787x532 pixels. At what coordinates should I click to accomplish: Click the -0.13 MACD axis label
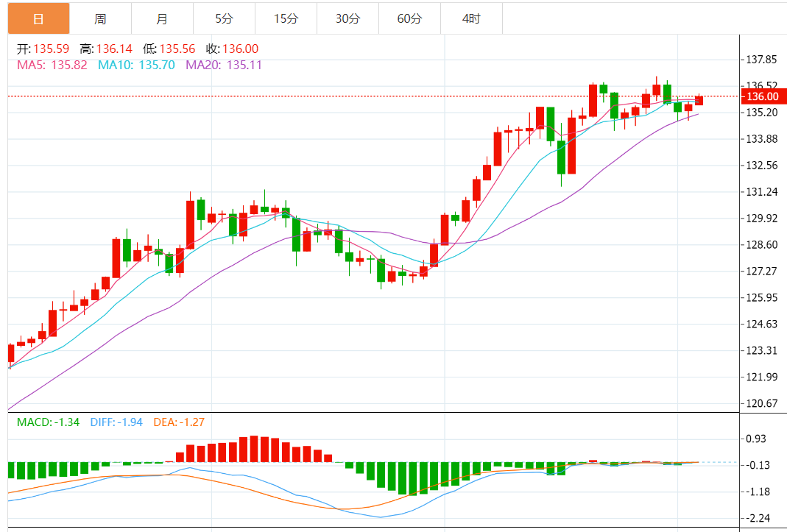click(x=758, y=465)
